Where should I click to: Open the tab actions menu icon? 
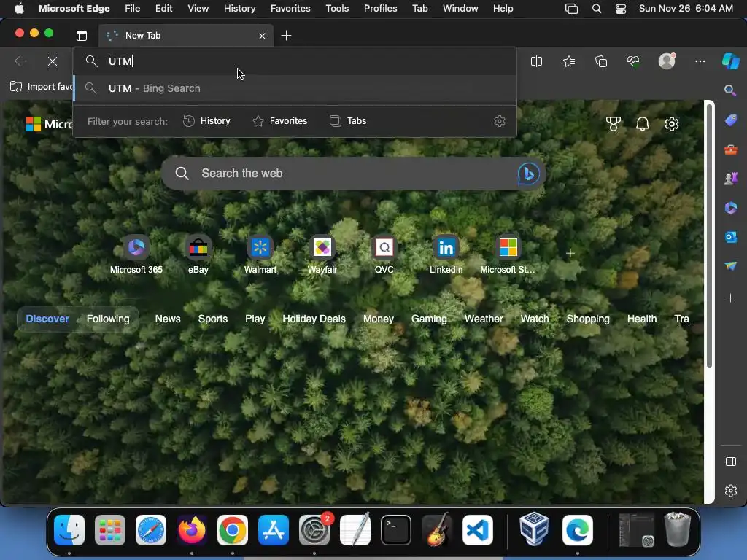tap(82, 36)
